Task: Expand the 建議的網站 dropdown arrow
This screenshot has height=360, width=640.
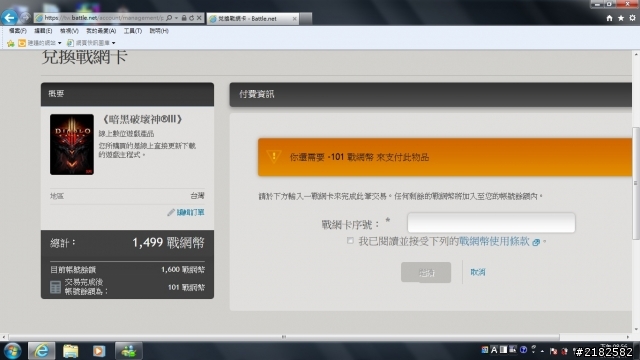Action: point(60,43)
